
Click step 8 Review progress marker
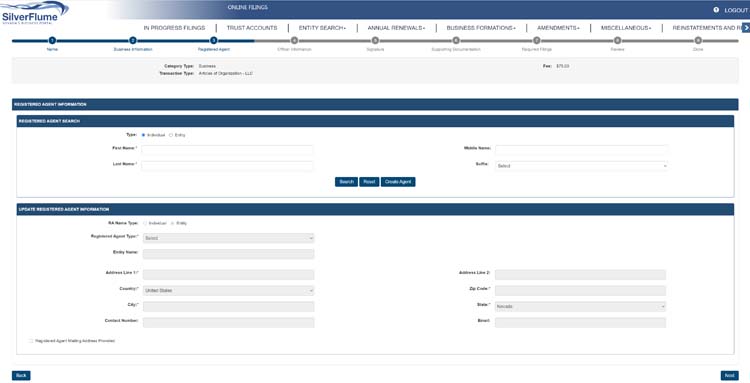pyautogui.click(x=618, y=41)
